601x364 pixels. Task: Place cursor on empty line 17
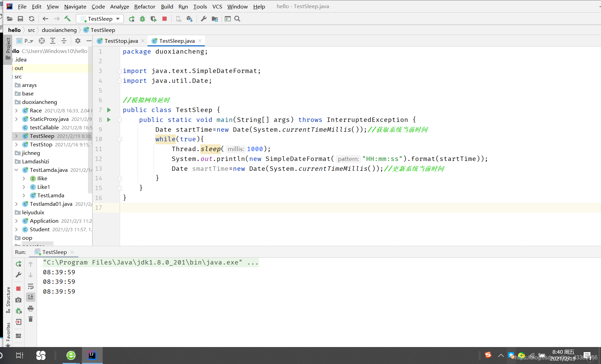click(360, 207)
